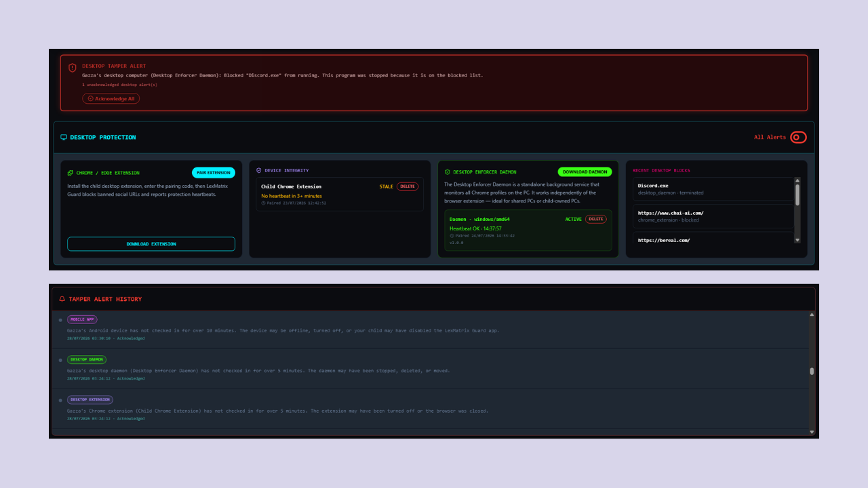
Task: Delete the active windows/amd64 daemon
Action: (x=596, y=220)
